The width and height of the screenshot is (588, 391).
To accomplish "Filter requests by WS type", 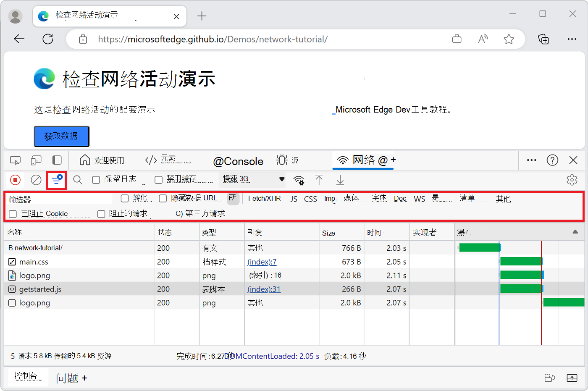I will [x=420, y=199].
